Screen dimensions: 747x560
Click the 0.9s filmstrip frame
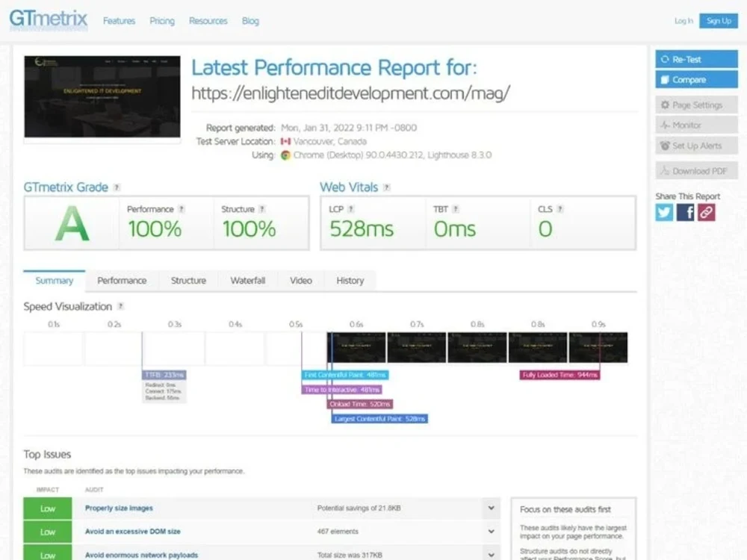tap(598, 348)
